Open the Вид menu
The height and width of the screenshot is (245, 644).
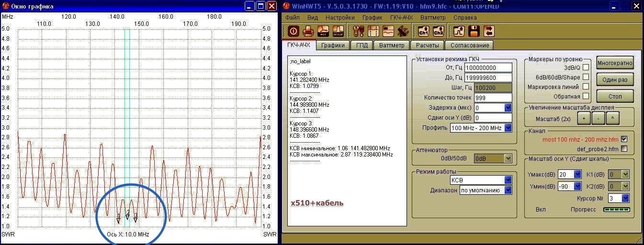313,18
